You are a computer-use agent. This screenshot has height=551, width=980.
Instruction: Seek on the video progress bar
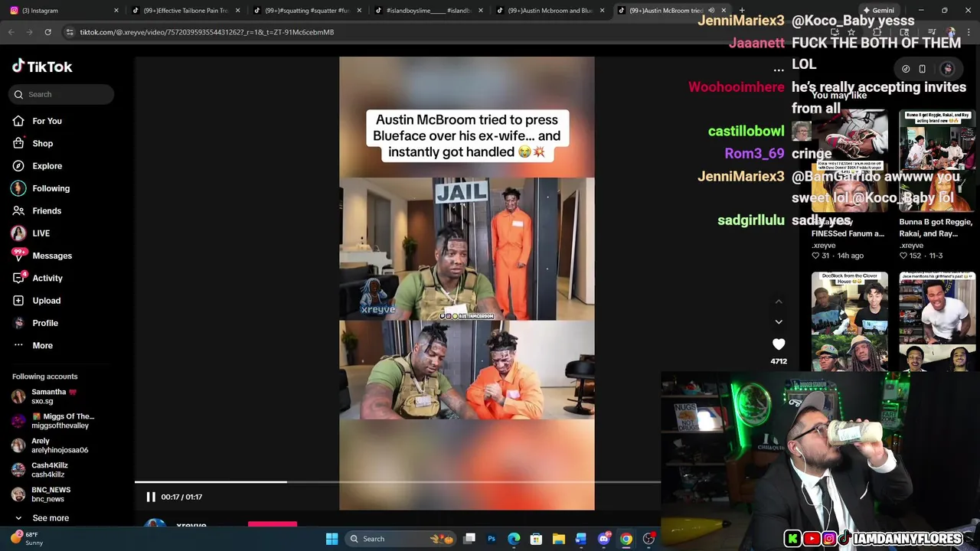pos(397,482)
